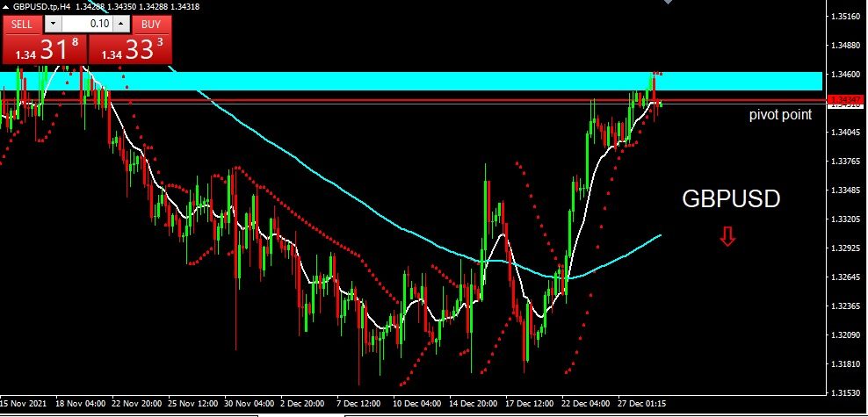Viewport: 868px width, 417px height.
Task: Click the 1.34045 price scale label
Action: point(845,133)
